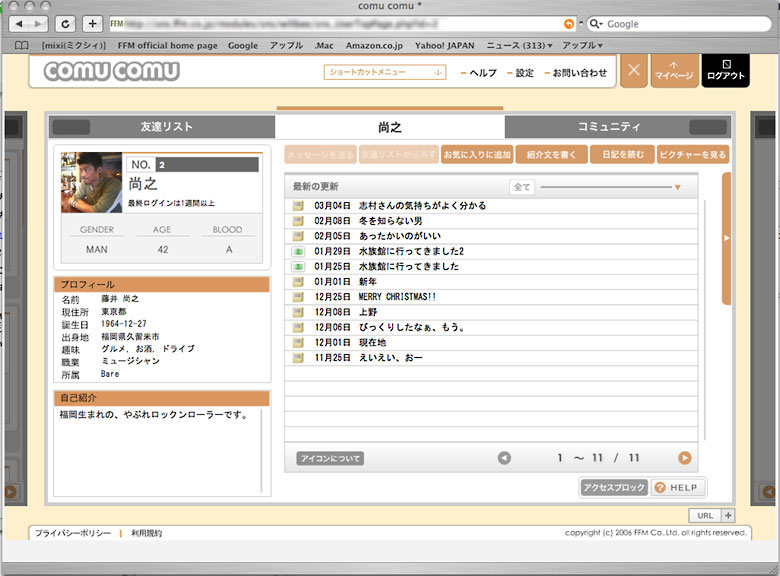Click the orange X close icon in header
This screenshot has height=576, width=780.
tap(634, 72)
